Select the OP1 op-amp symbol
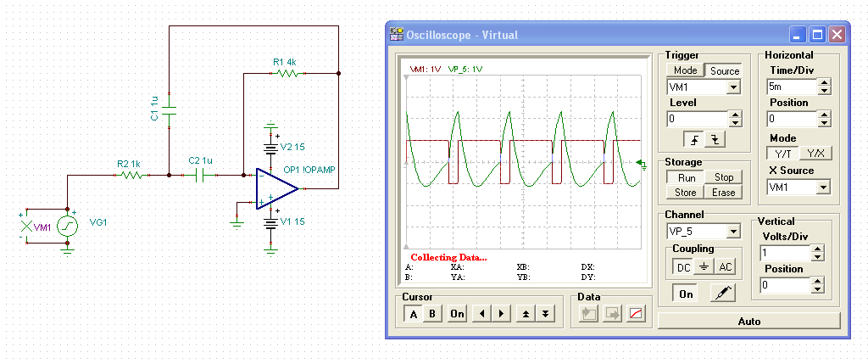The width and height of the screenshot is (868, 364). pyautogui.click(x=277, y=189)
